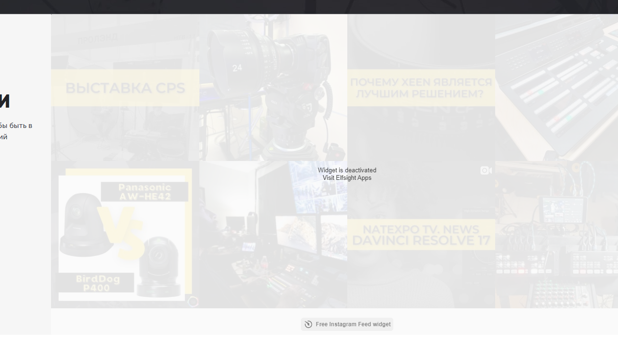The image size is (618, 364).
Task: Click the large bold heading letter at left
Action: pyautogui.click(x=4, y=101)
